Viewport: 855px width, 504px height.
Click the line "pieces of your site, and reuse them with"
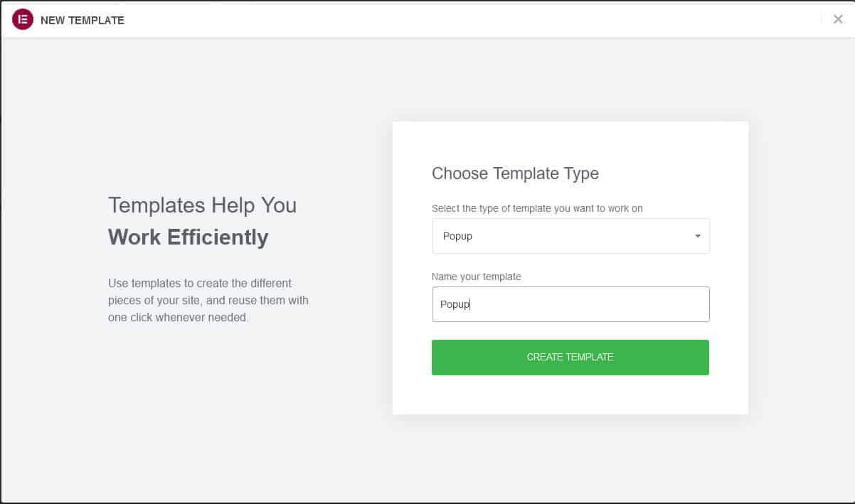pyautogui.click(x=208, y=300)
